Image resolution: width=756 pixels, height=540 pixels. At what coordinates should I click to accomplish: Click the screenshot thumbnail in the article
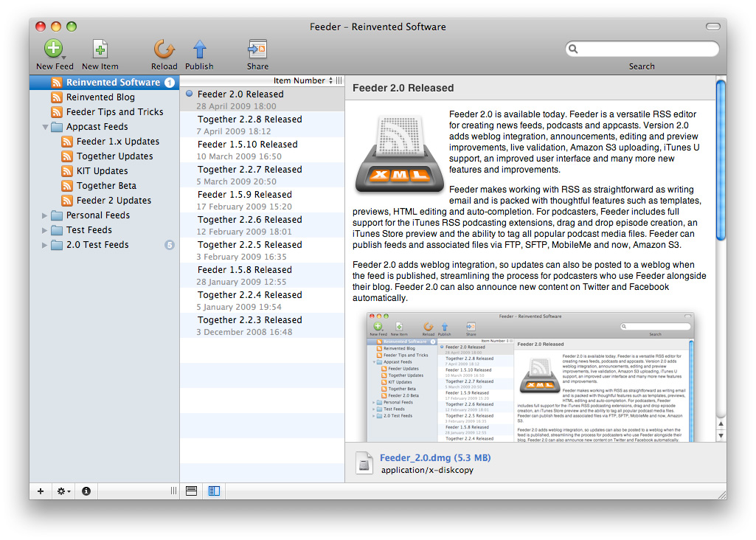tap(530, 377)
